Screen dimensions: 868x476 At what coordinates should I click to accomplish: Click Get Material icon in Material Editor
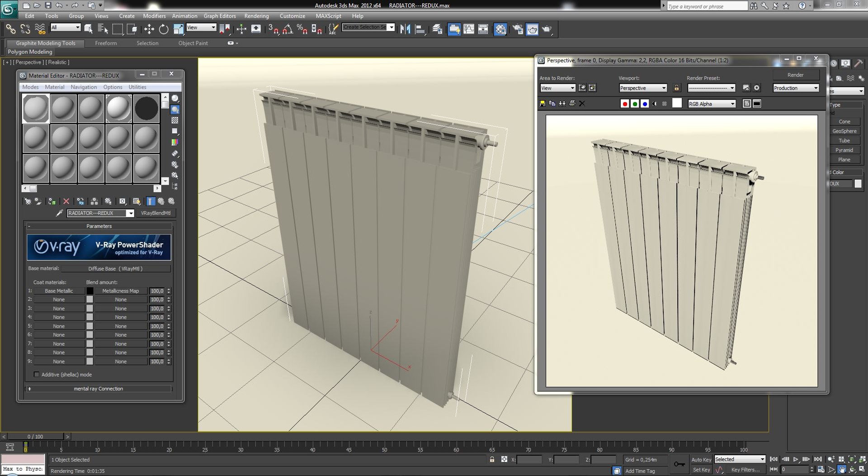click(x=28, y=201)
